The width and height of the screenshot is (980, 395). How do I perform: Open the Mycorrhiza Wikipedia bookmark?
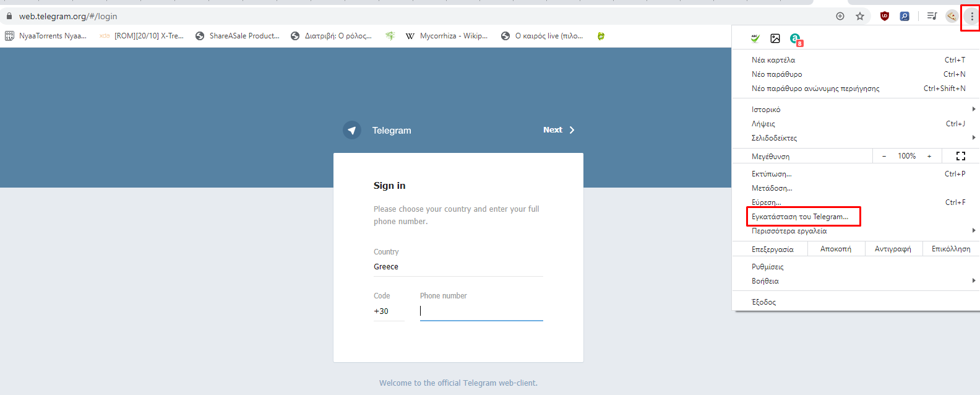(x=447, y=36)
